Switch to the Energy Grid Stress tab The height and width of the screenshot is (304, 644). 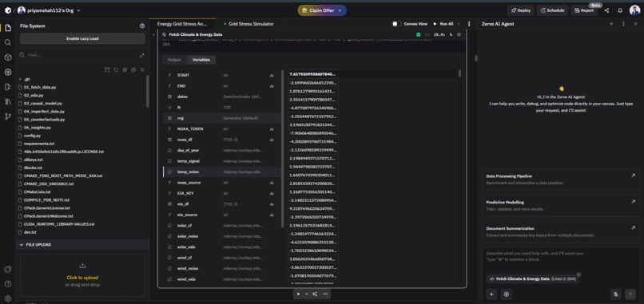[x=182, y=24]
